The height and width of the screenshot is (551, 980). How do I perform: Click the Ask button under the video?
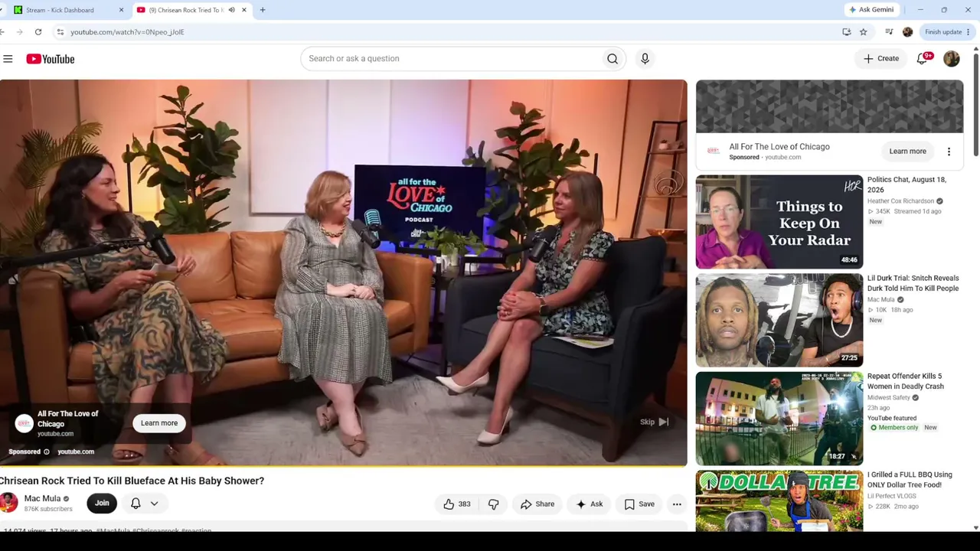click(x=590, y=504)
